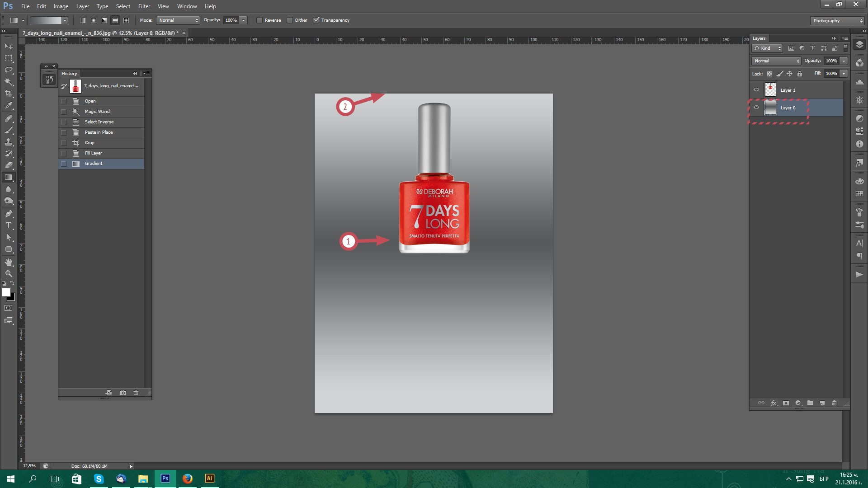Delete layer with trash icon
This screenshot has height=488, width=868.
[835, 403]
